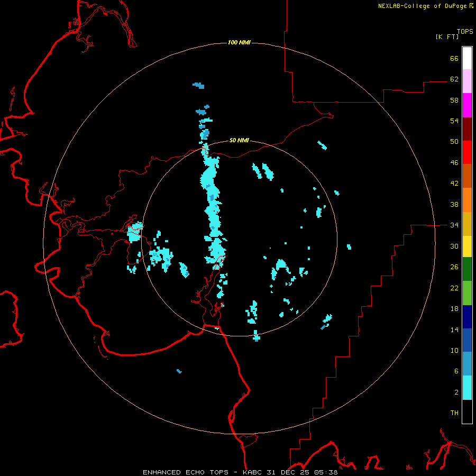Click the "14" legend value

[x=454, y=329]
